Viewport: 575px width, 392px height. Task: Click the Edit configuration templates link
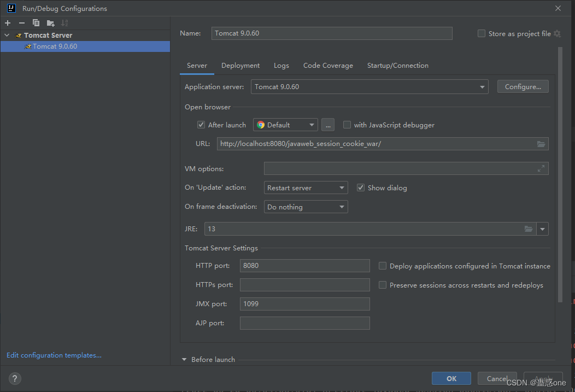tap(54, 355)
